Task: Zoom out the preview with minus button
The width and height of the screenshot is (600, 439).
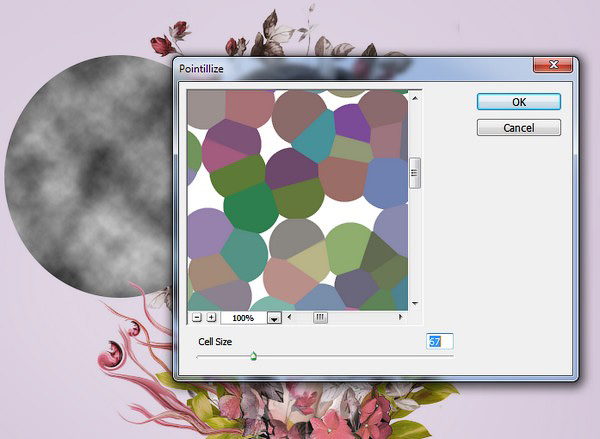Action: coord(197,317)
